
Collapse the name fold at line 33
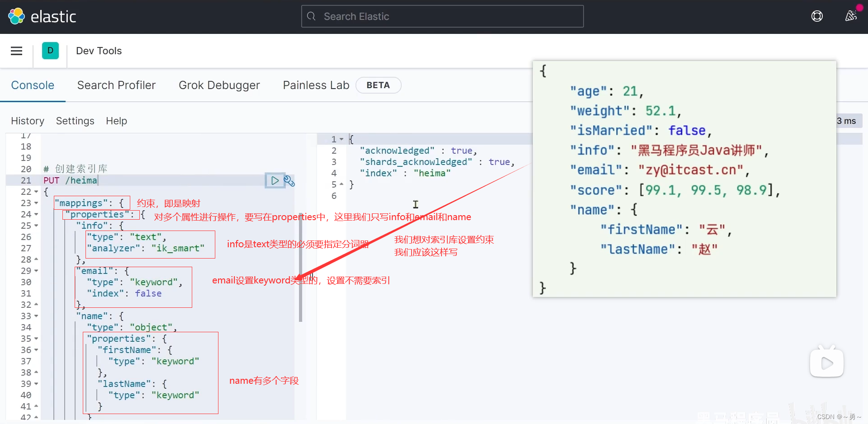tap(36, 316)
